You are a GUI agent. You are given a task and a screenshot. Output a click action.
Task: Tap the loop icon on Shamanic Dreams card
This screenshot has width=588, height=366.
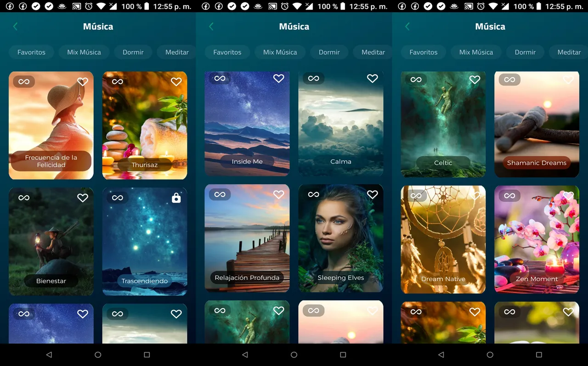pyautogui.click(x=510, y=79)
